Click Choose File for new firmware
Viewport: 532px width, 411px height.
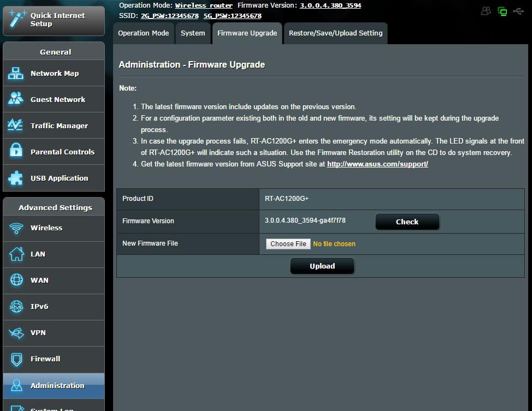[x=288, y=244]
